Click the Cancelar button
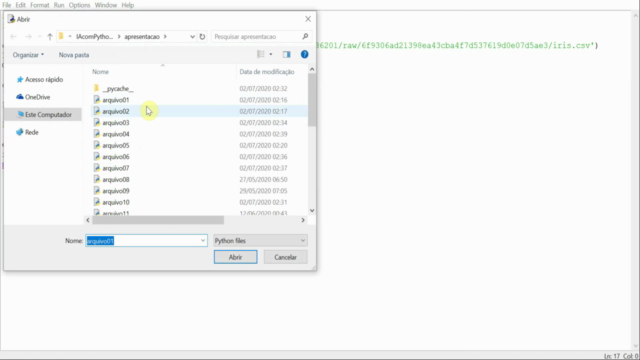This screenshot has width=640, height=360. pyautogui.click(x=285, y=257)
